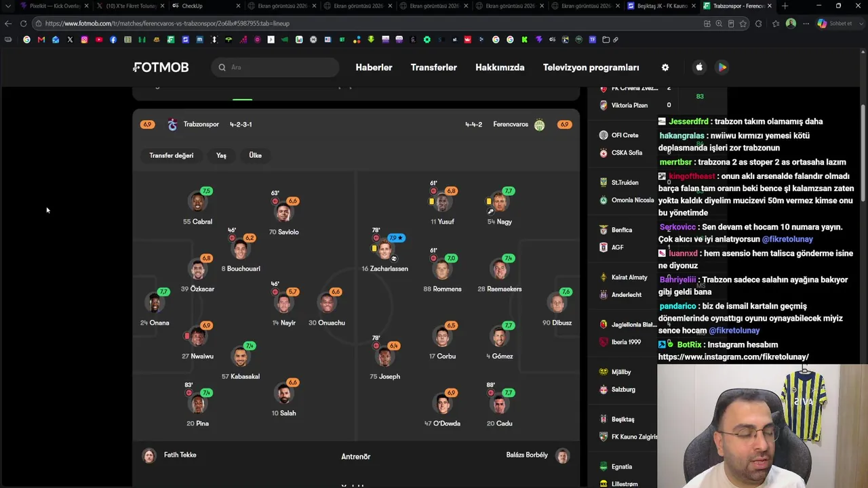Close the Trabzonspor - Ferencvaros tab
Screen dimensions: 868x488
(x=769, y=6)
